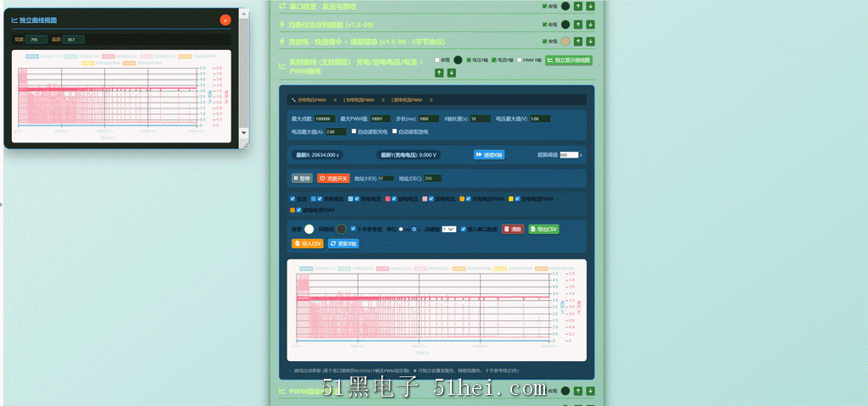Toggle the 充电电压PWM series checkbox
The width and height of the screenshot is (868, 406).
coord(468,198)
